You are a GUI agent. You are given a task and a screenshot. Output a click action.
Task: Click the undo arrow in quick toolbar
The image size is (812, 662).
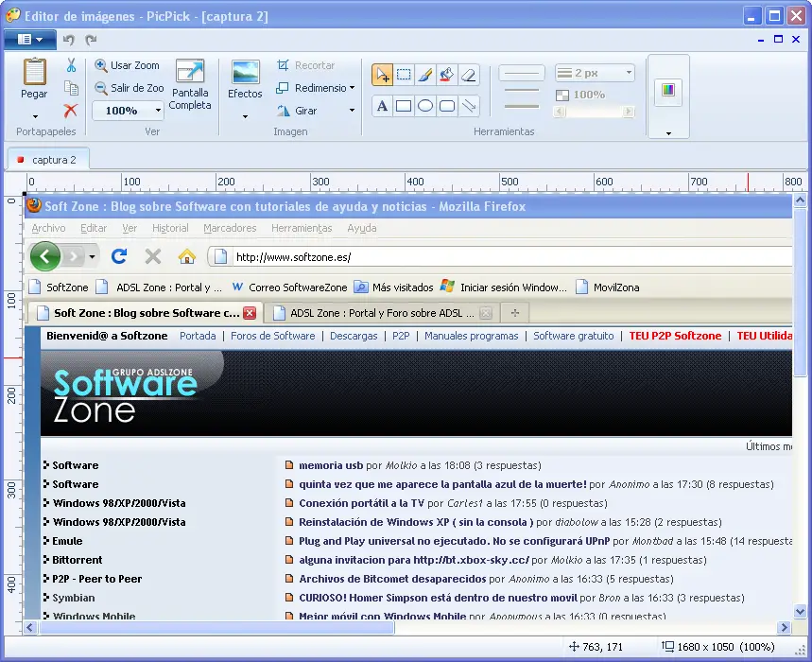click(x=68, y=40)
